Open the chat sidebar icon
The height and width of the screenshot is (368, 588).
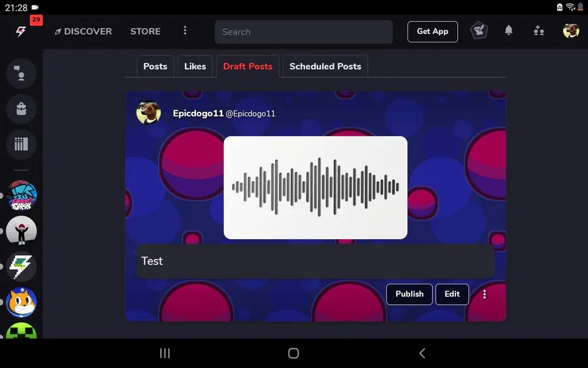pos(21,73)
